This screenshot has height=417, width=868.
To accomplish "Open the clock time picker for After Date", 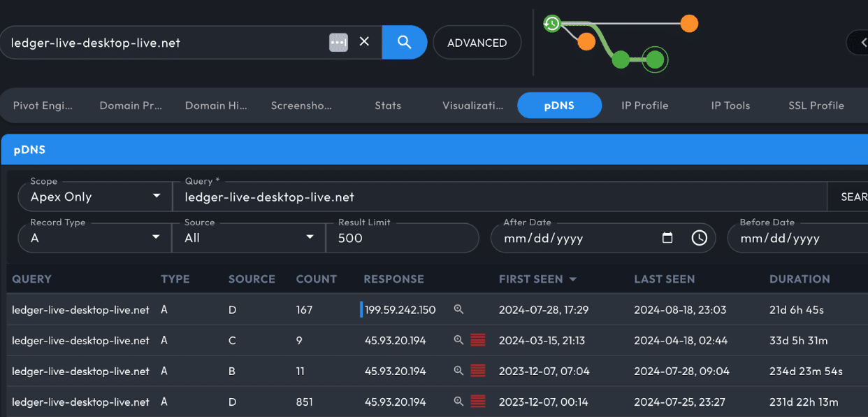I will pyautogui.click(x=699, y=238).
